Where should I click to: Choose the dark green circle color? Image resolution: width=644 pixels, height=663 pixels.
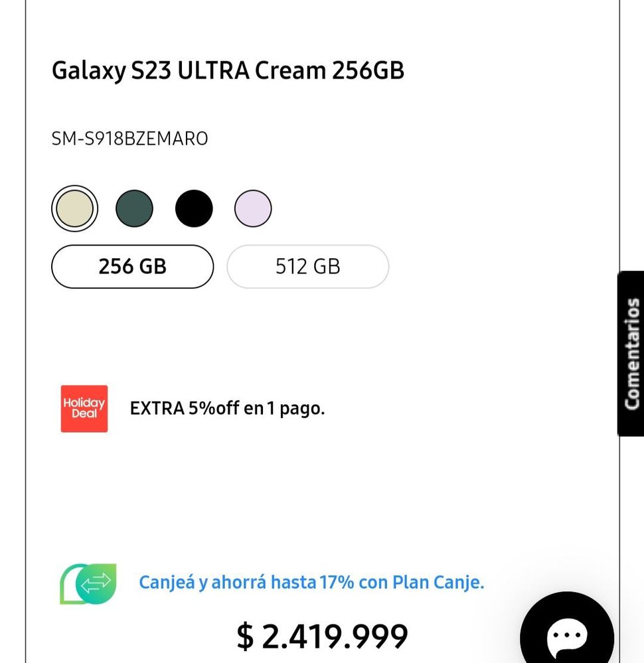tap(134, 208)
